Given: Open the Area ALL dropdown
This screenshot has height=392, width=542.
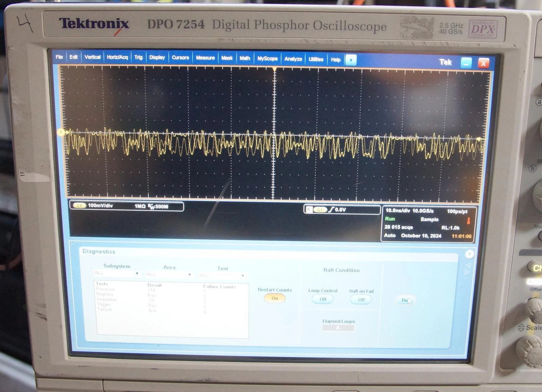Looking at the screenshot, I should tap(169, 274).
